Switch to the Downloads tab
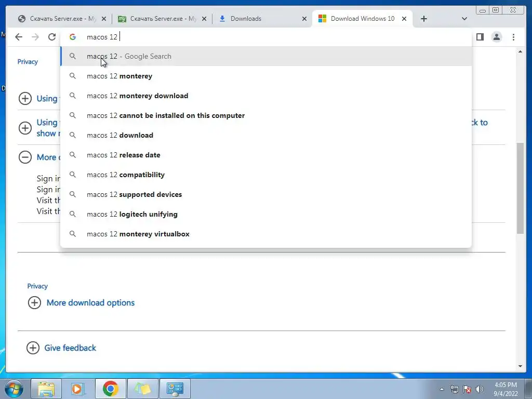 [261, 19]
